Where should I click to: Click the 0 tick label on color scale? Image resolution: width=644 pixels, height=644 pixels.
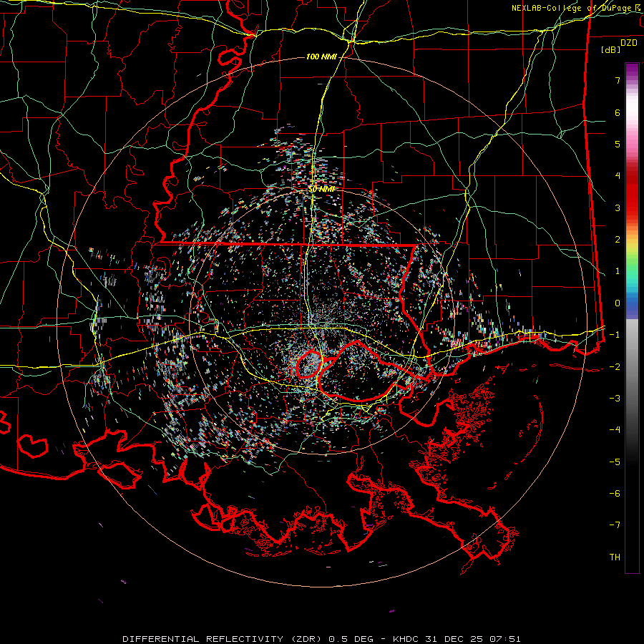tap(618, 303)
